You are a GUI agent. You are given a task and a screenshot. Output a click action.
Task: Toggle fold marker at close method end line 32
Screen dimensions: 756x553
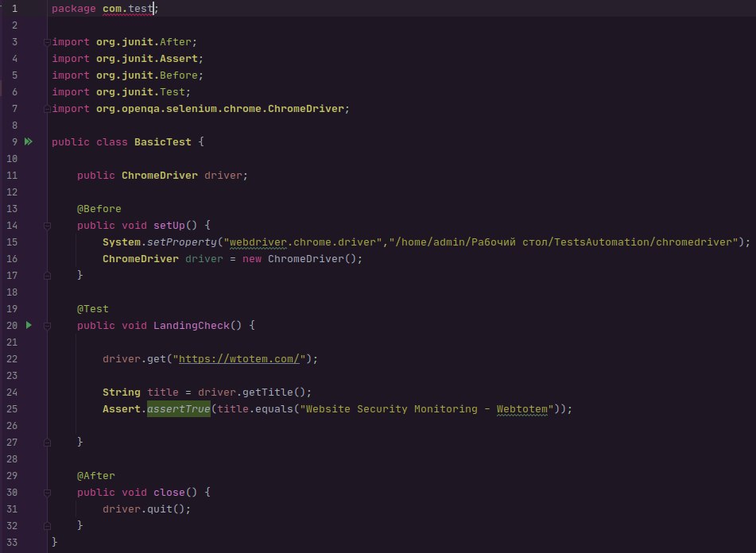point(47,525)
